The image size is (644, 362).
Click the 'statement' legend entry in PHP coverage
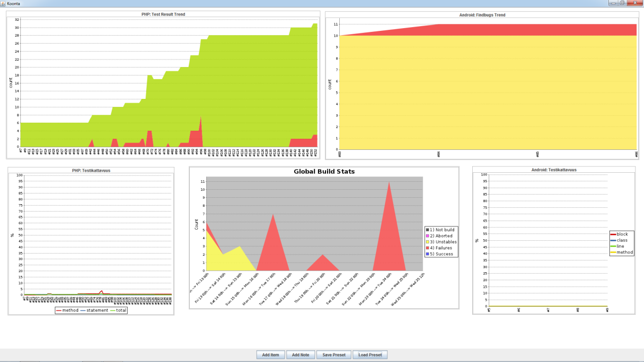click(94, 310)
